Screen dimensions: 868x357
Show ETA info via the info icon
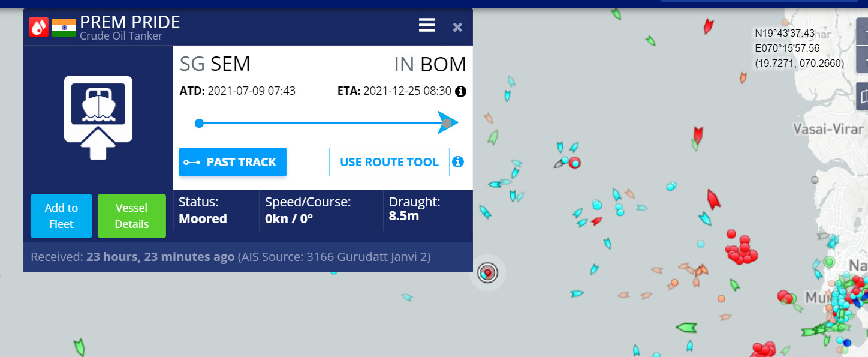tap(460, 91)
